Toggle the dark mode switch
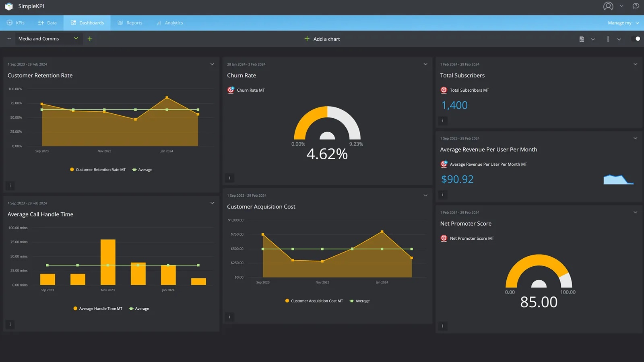This screenshot has width=644, height=362. (x=636, y=39)
